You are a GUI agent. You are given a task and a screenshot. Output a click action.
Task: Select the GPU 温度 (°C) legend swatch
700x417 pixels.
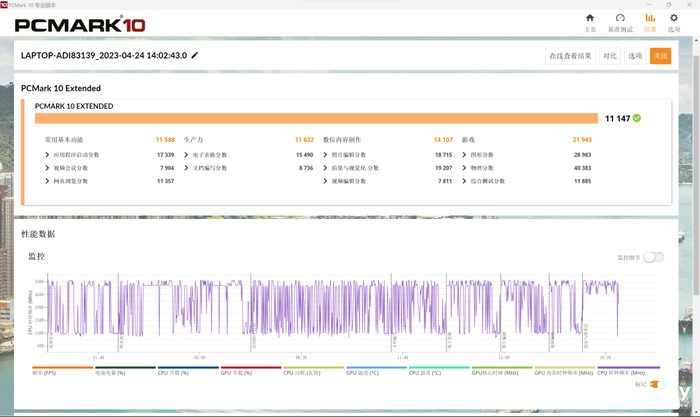coord(376,367)
